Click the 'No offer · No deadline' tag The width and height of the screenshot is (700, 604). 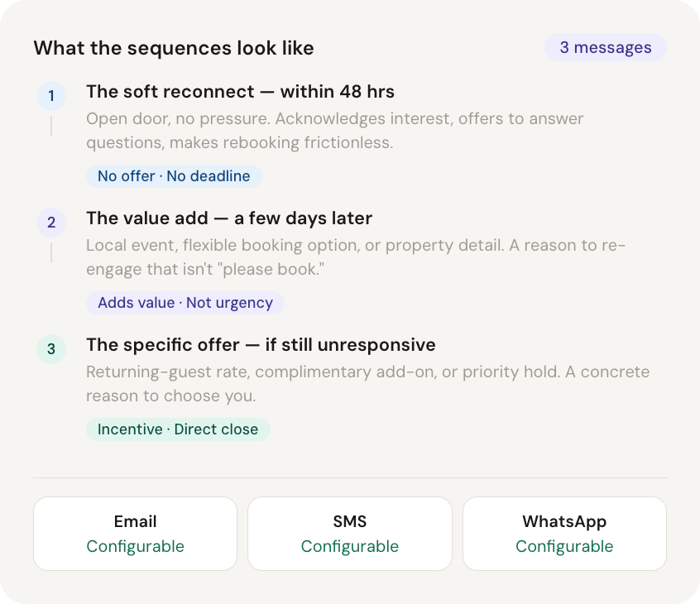coord(174,176)
